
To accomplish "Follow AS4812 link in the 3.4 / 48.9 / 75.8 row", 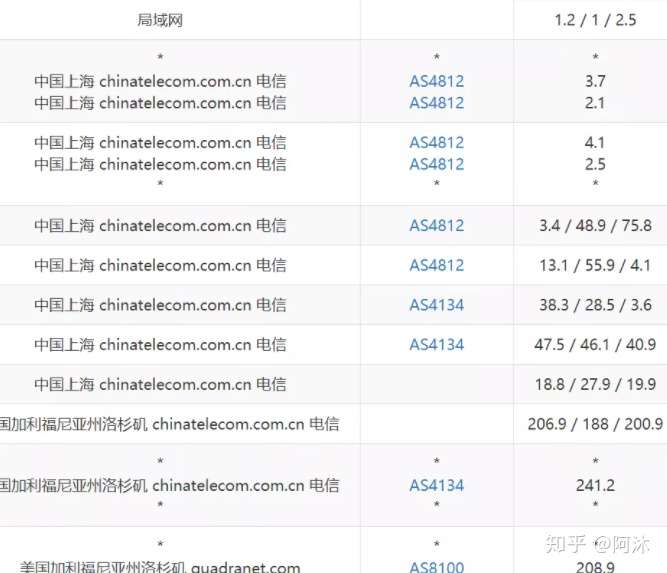I will click(x=436, y=225).
